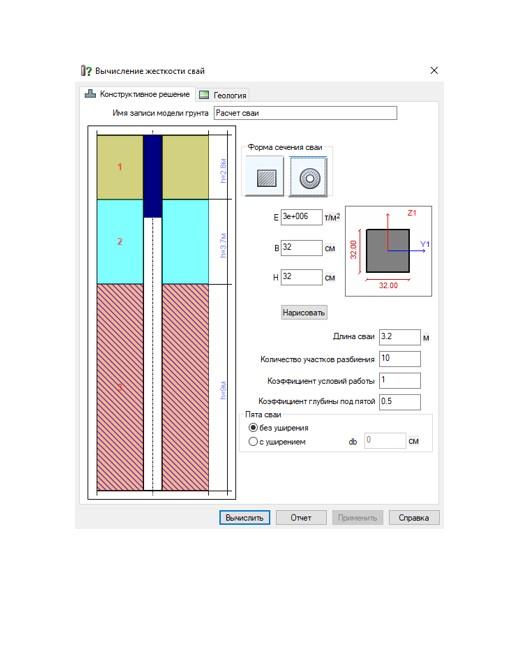
Task: Select the circular ring pile cross-section icon
Action: (309, 177)
